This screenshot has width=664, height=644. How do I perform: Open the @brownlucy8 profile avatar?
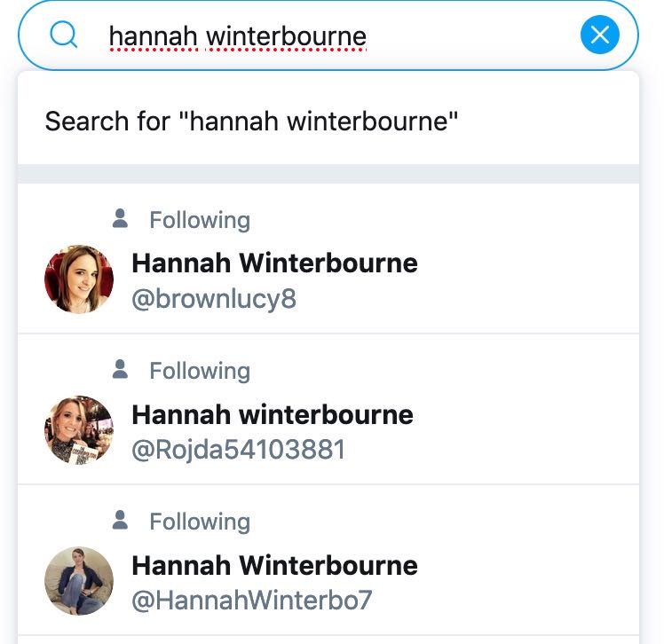[79, 279]
